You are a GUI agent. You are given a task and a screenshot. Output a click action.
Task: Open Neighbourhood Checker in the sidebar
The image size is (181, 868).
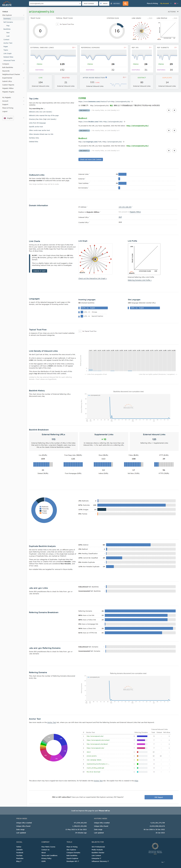(11, 74)
